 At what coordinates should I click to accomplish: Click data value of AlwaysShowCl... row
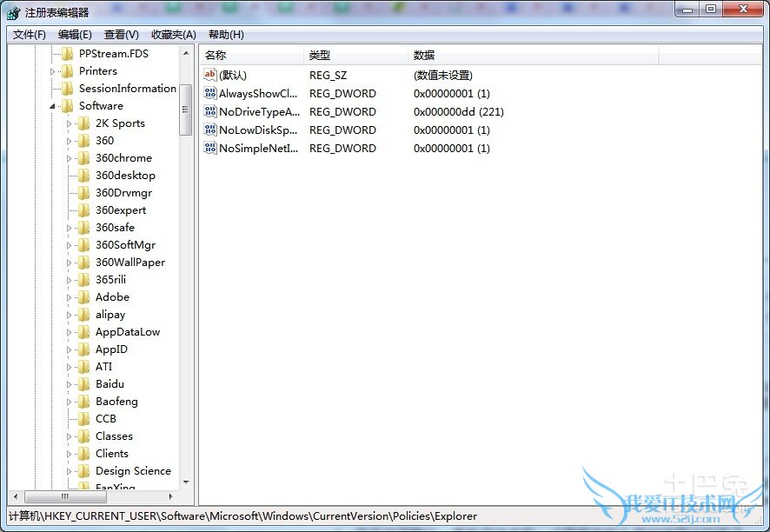(x=452, y=94)
